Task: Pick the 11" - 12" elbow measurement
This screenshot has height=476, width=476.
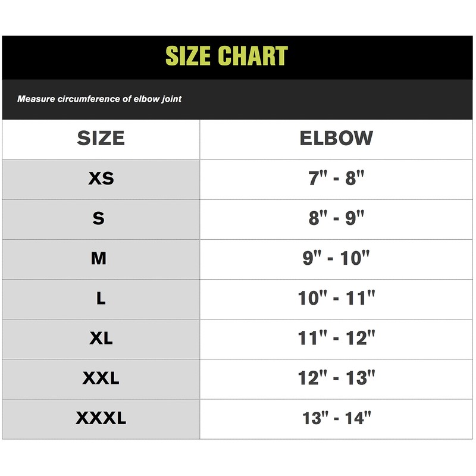Action: coord(336,338)
